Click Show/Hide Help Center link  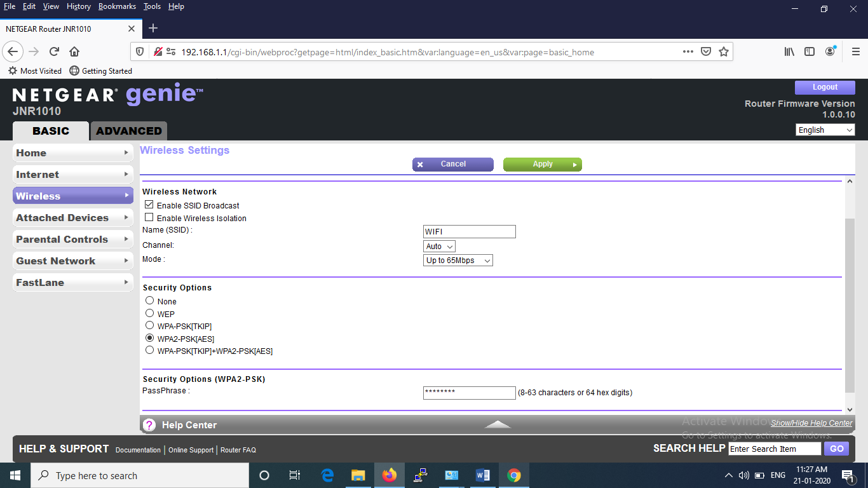tap(812, 423)
